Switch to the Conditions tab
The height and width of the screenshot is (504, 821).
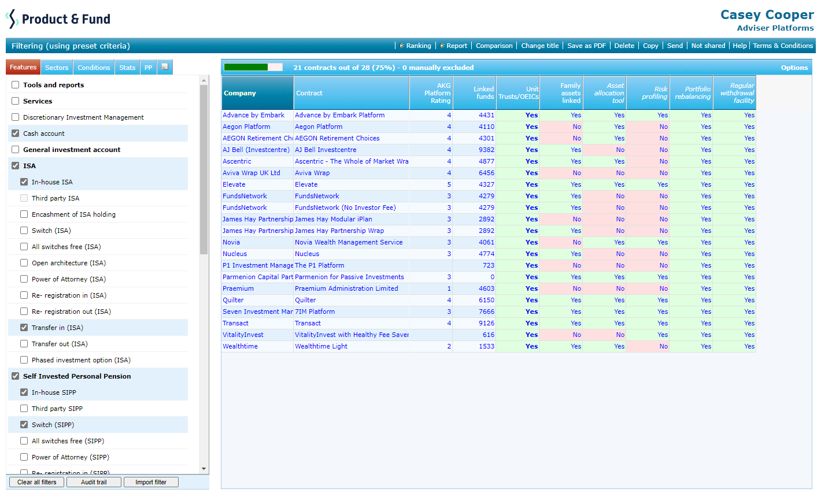[x=94, y=68]
